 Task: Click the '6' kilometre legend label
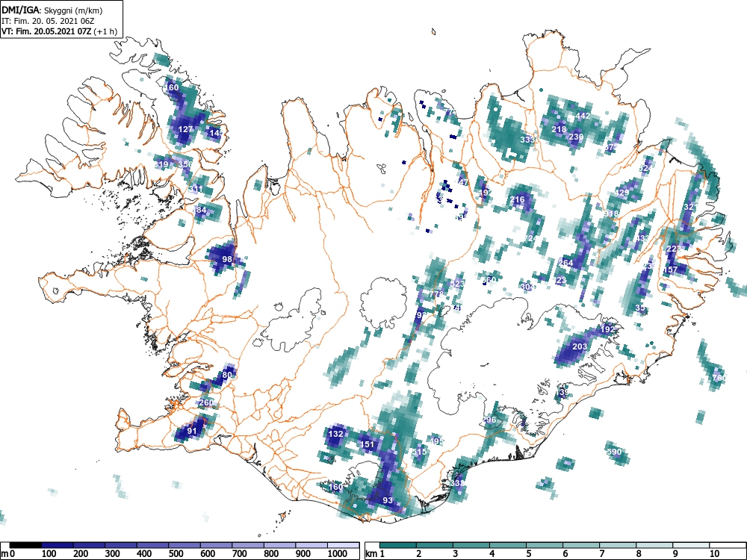pos(565,554)
